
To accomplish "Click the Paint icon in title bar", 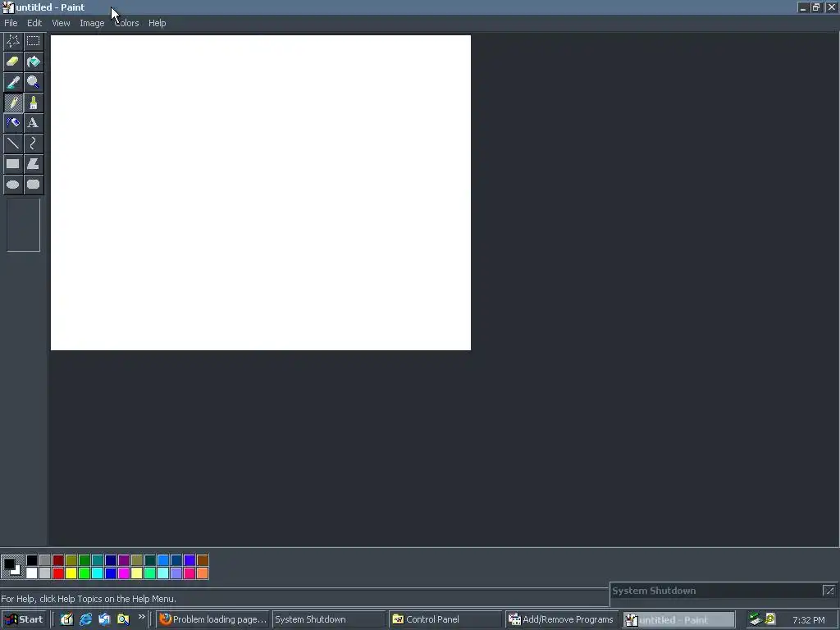I will click(x=8, y=7).
